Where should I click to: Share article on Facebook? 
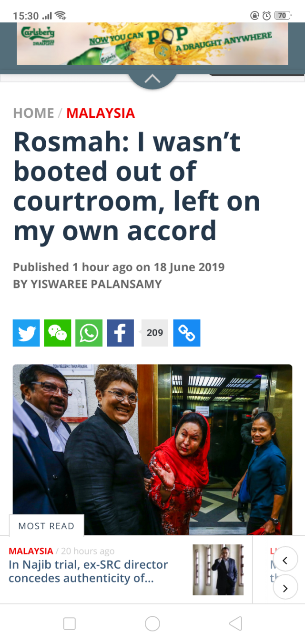(120, 333)
